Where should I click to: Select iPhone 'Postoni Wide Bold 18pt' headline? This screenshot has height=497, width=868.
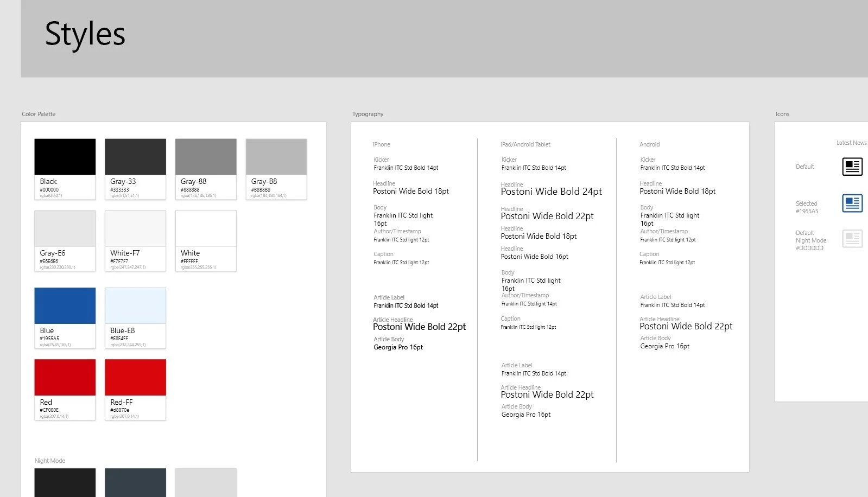(x=411, y=191)
